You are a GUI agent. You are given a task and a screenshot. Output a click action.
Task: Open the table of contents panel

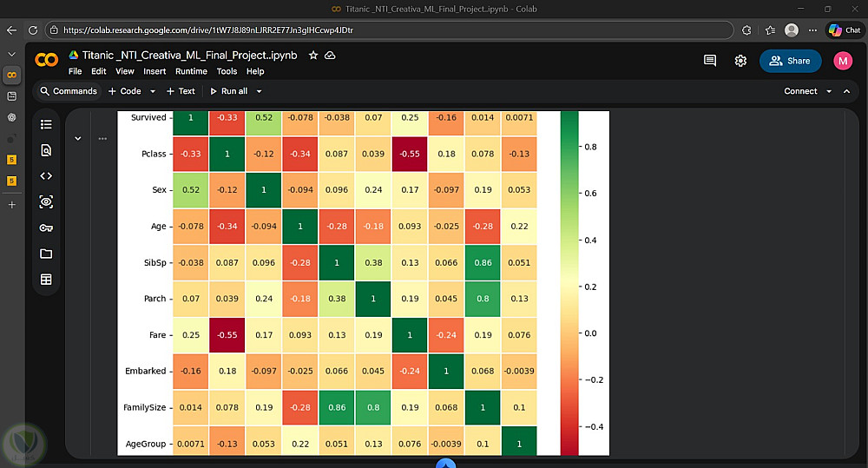click(46, 124)
